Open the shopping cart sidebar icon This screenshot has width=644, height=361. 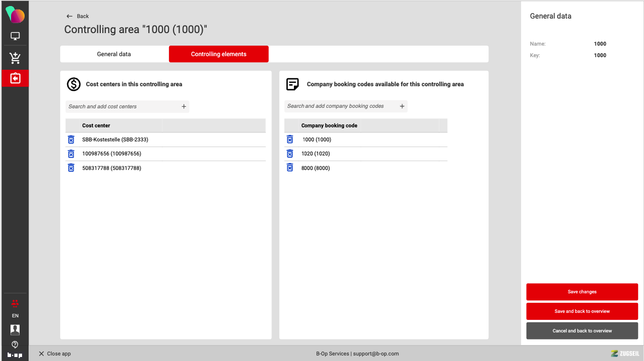pos(15,58)
